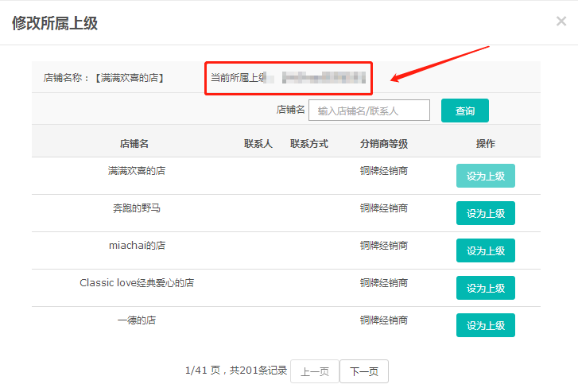The image size is (578, 392).
Task: Set Classic love经典爱心的店 as superior
Action: point(485,288)
